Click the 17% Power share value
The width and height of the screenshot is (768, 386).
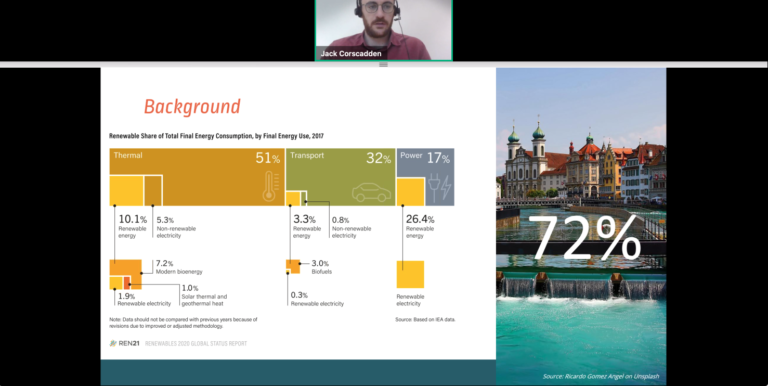click(x=438, y=158)
